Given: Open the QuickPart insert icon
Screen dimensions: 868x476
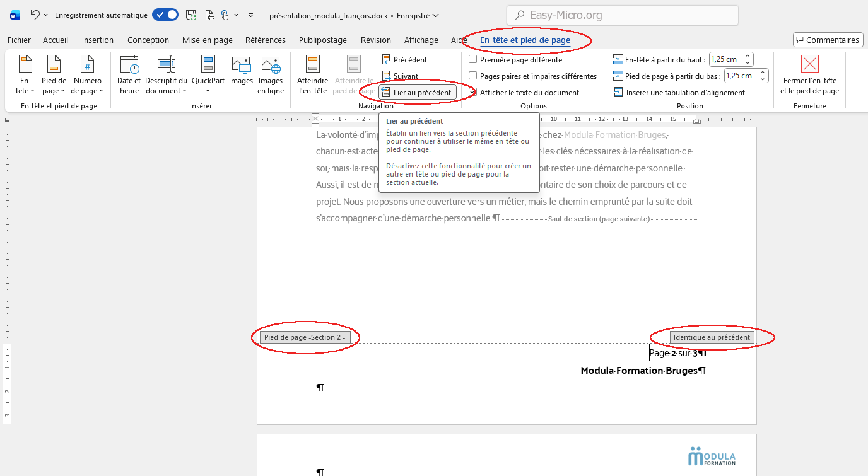Looking at the screenshot, I should pos(208,65).
